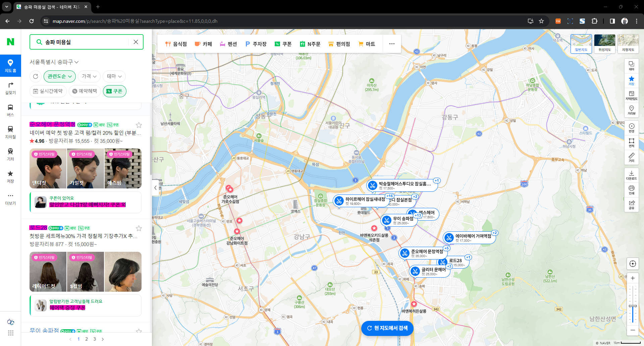This screenshot has height=346, width=644.
Task: Select the 기차 train icon in sidebar
Action: click(10, 155)
